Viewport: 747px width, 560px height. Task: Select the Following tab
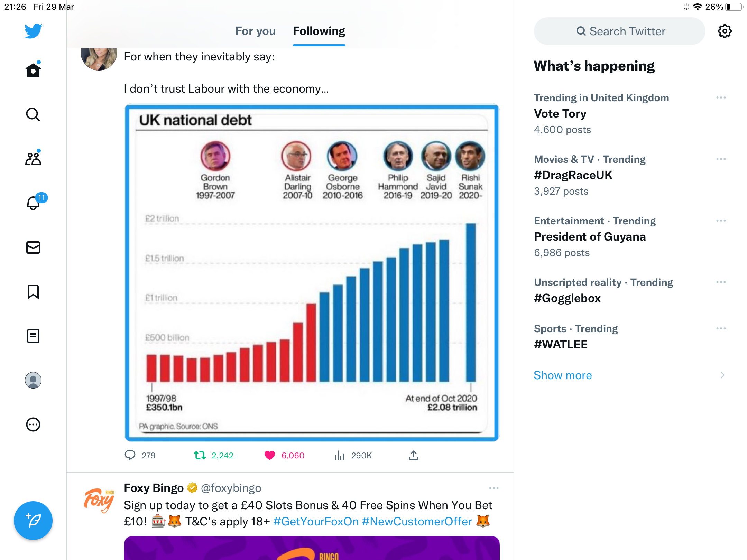(x=319, y=31)
